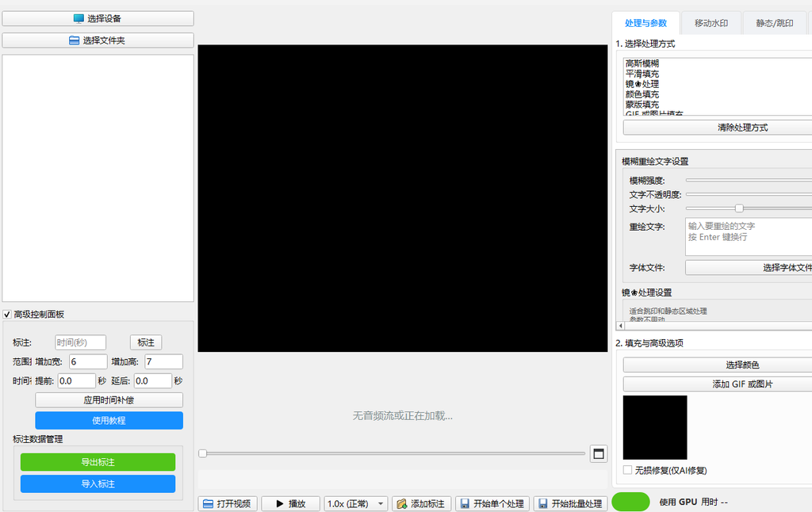
Task: Select 高斯模糊 in the processing list
Action: (642, 63)
